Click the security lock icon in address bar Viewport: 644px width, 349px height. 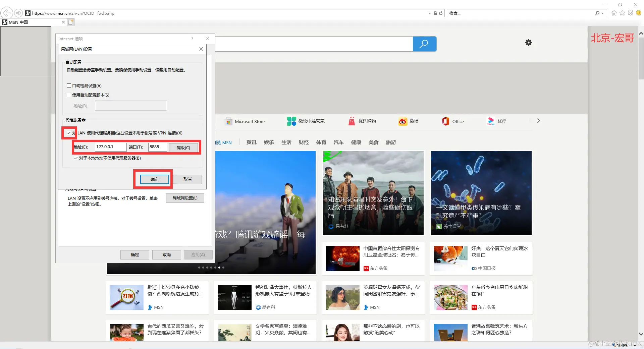point(435,13)
